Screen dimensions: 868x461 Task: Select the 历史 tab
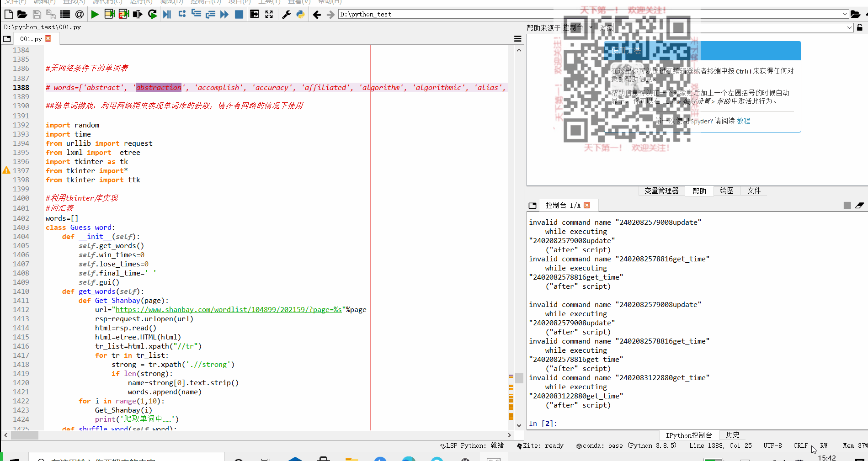tap(733, 435)
